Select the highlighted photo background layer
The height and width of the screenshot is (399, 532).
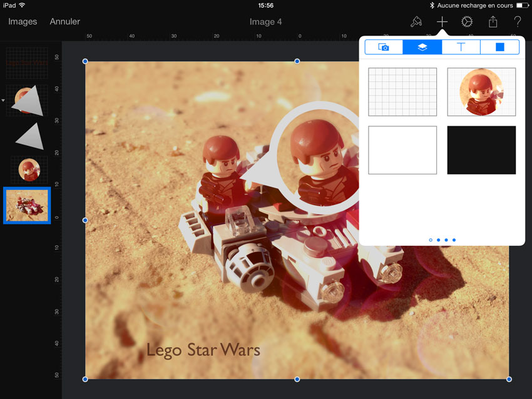tap(27, 205)
